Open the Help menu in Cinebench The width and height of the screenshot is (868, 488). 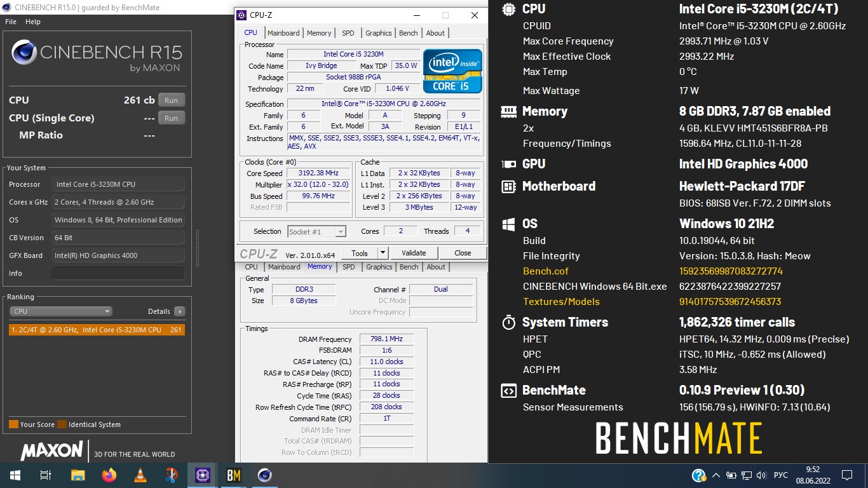33,22
